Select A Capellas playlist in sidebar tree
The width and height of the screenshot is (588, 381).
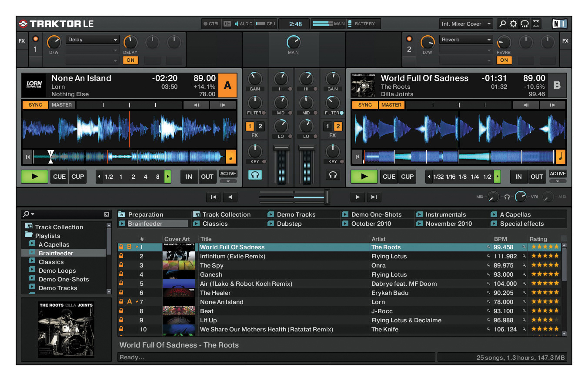pos(54,244)
